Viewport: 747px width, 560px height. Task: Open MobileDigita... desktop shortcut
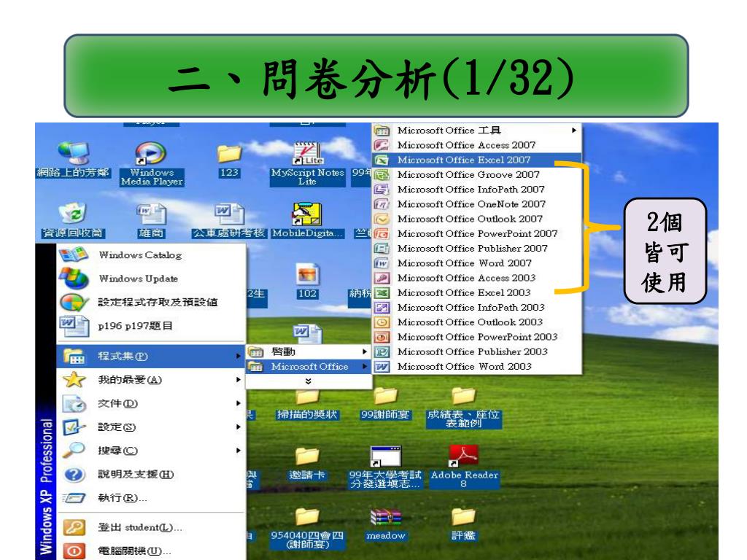(307, 220)
